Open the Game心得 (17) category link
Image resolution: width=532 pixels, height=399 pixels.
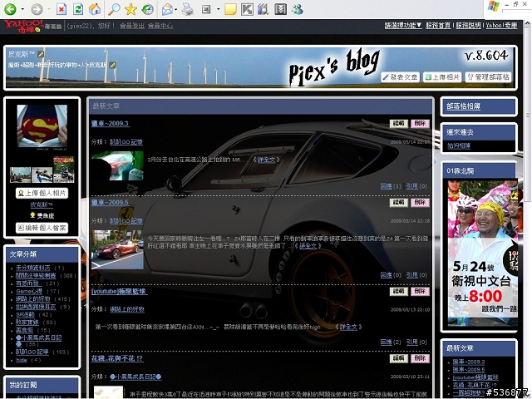tap(29, 292)
